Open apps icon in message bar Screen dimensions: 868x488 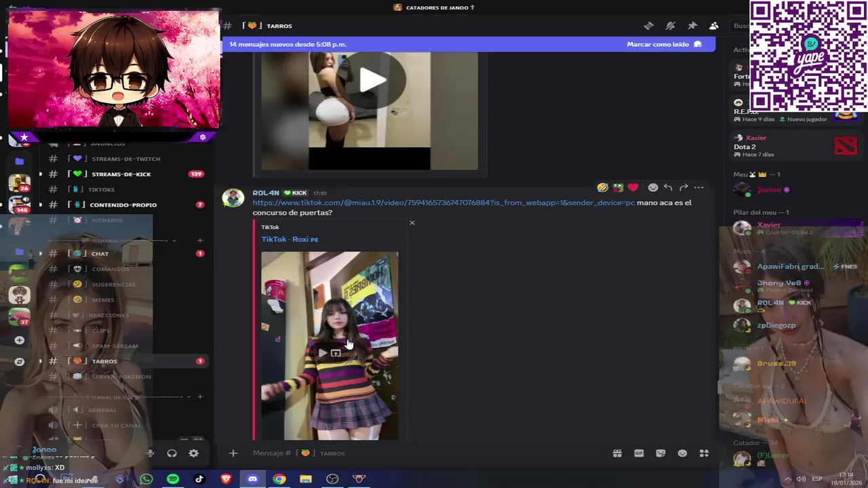pyautogui.click(x=704, y=453)
